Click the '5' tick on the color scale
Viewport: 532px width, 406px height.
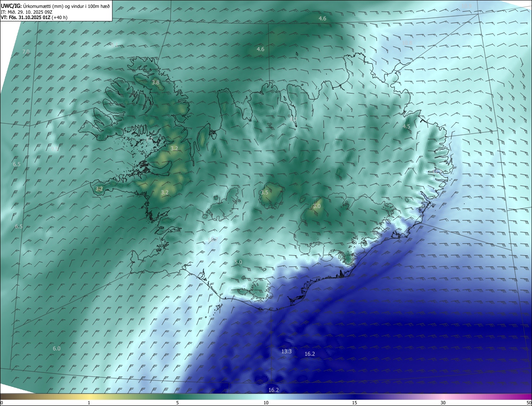[x=177, y=403]
